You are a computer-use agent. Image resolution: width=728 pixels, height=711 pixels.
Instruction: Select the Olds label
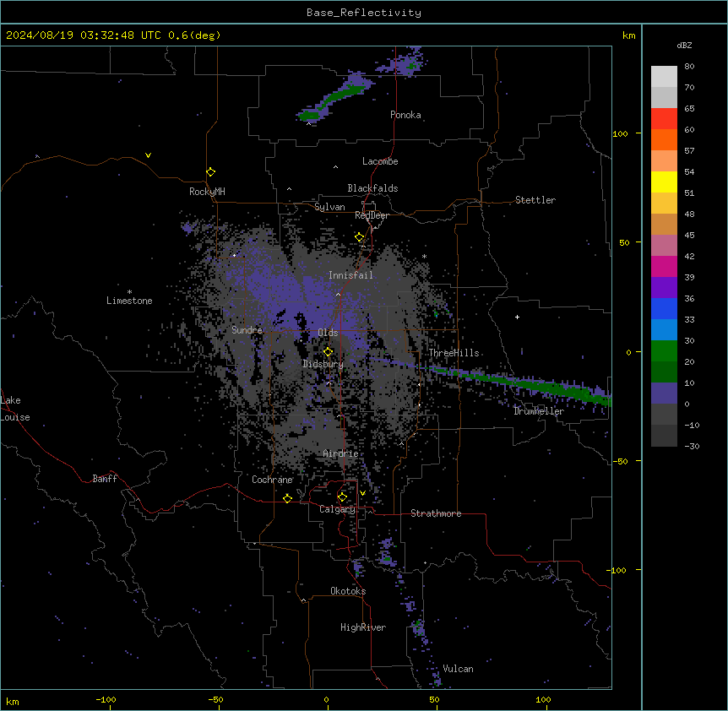pyautogui.click(x=328, y=333)
